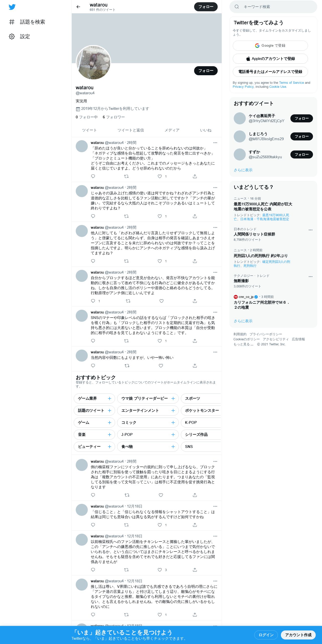Open 設定 in the sidebar

(20, 36)
